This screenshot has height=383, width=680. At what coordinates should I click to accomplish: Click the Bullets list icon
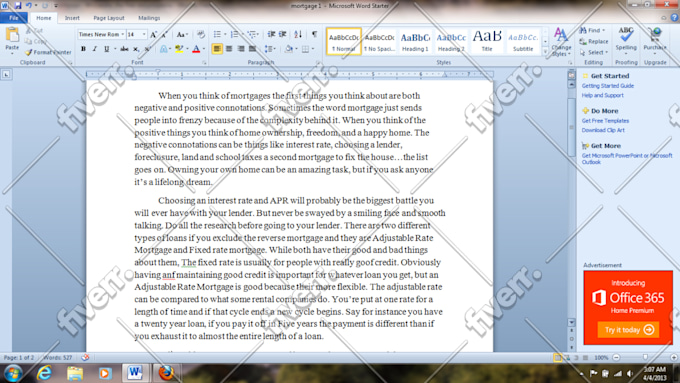pos(217,34)
